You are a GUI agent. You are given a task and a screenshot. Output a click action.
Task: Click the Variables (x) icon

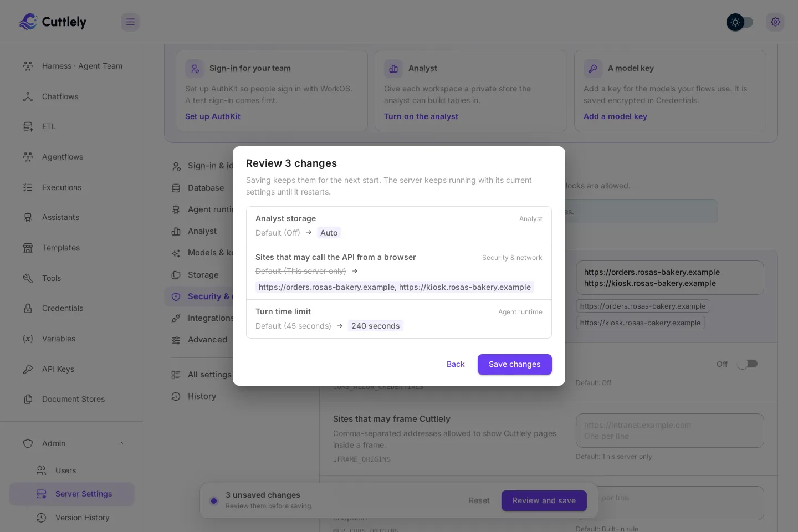28,339
